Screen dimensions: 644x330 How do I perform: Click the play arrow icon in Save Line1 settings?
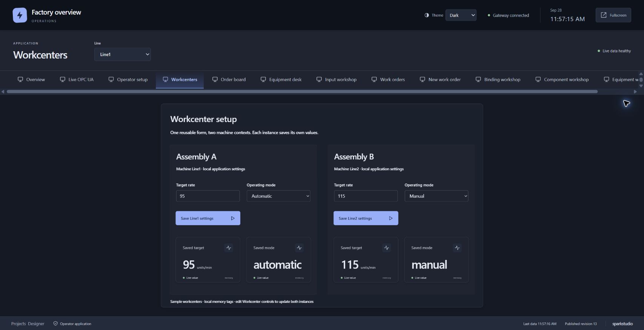[233, 218]
